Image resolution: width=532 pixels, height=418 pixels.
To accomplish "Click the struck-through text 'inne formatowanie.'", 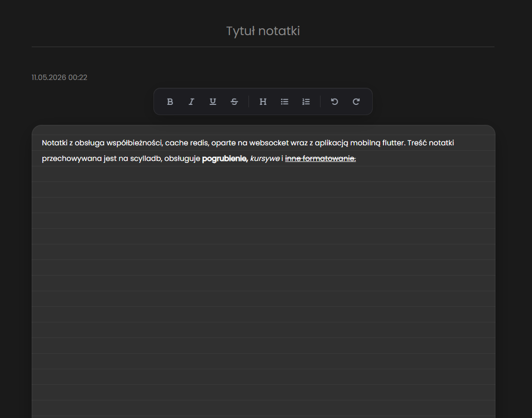I will (x=320, y=159).
